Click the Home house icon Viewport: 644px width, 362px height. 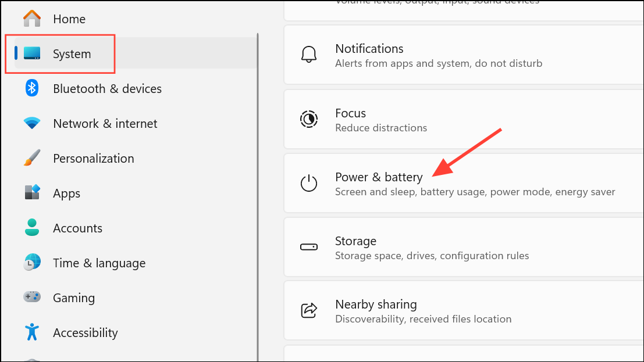click(x=32, y=19)
